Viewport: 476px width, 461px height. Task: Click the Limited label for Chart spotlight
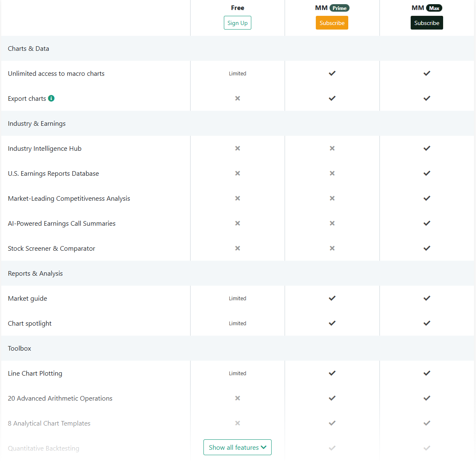coord(238,323)
